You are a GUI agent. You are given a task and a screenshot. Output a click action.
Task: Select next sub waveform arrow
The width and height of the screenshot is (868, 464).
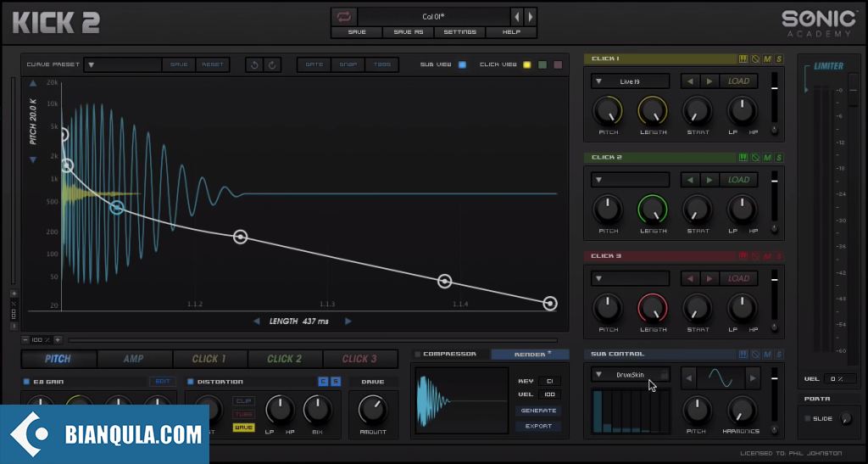(x=753, y=378)
